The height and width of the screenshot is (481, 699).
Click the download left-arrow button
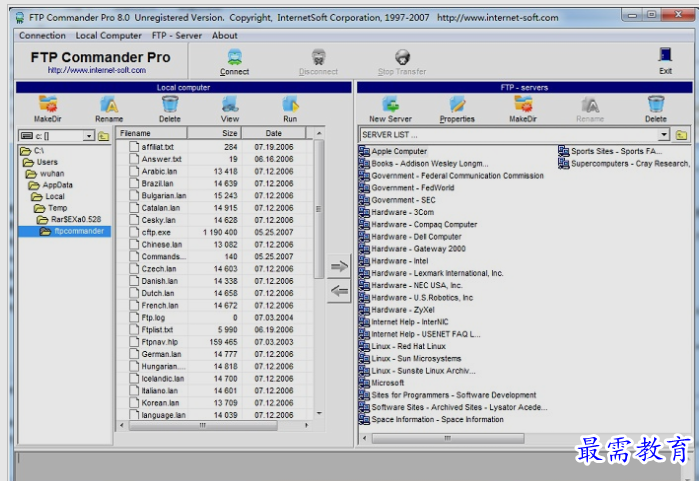tap(339, 291)
